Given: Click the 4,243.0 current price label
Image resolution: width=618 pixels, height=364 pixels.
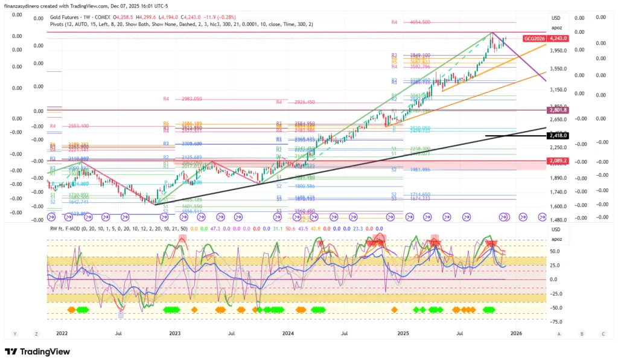Looking at the screenshot, I should pyautogui.click(x=557, y=38).
